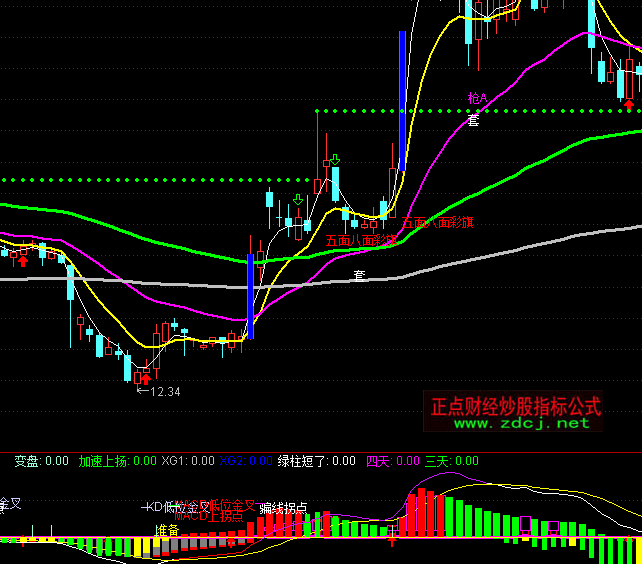Click the lower green down arrow signal
642x564 pixels.
coord(298,200)
